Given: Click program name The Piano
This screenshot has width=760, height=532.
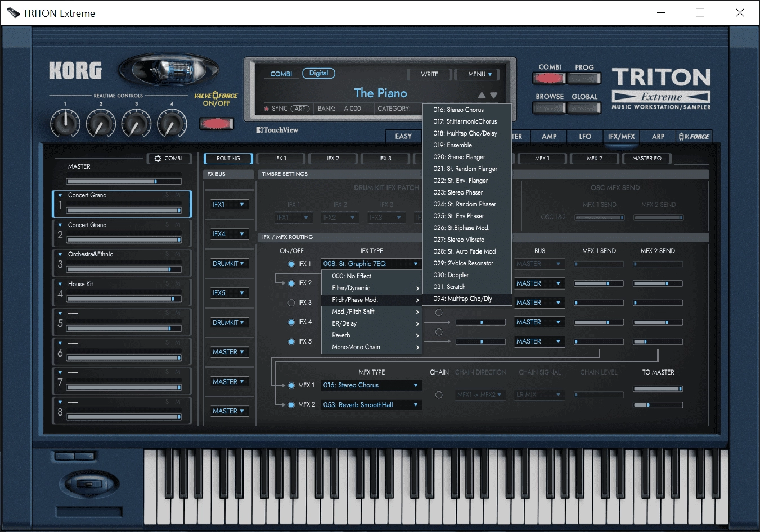Looking at the screenshot, I should tap(380, 93).
